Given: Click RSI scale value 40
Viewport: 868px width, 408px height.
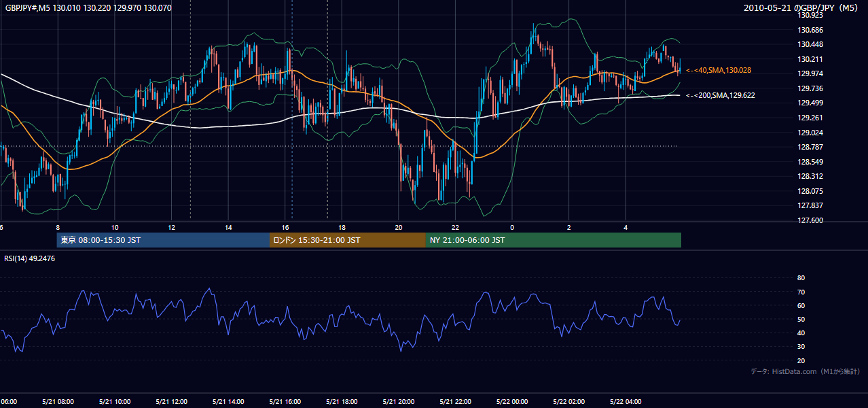Looking at the screenshot, I should click(x=801, y=333).
